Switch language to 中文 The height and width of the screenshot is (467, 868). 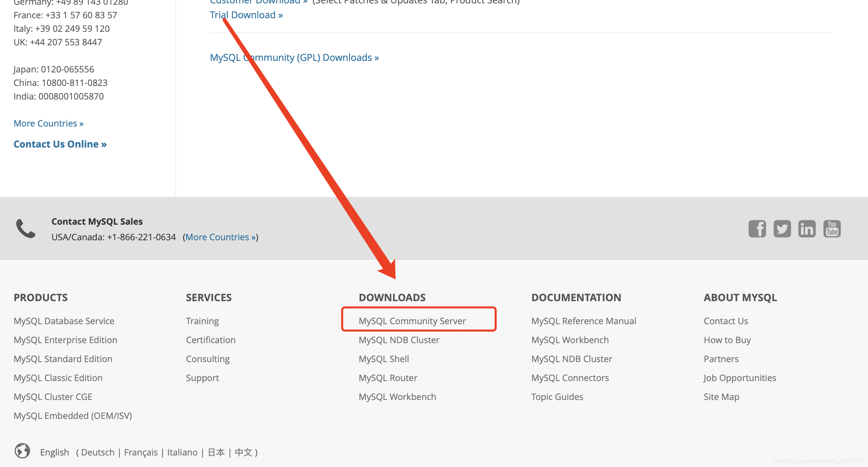coord(243,452)
